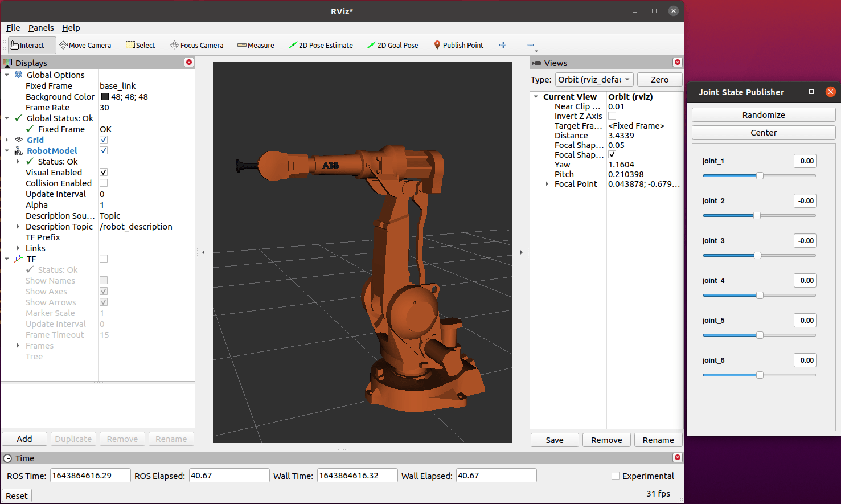
Task: Click inside the ROS Time field
Action: [90, 475]
